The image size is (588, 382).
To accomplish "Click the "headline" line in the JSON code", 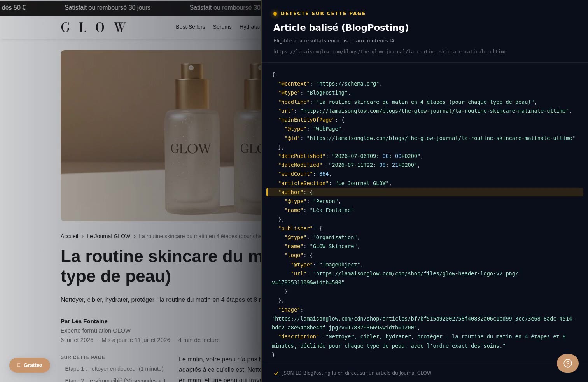I will coord(408,102).
